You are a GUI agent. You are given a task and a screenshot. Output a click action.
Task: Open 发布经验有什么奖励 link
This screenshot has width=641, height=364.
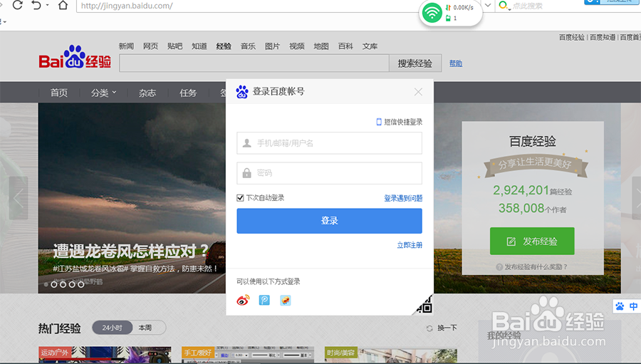pyautogui.click(x=536, y=267)
